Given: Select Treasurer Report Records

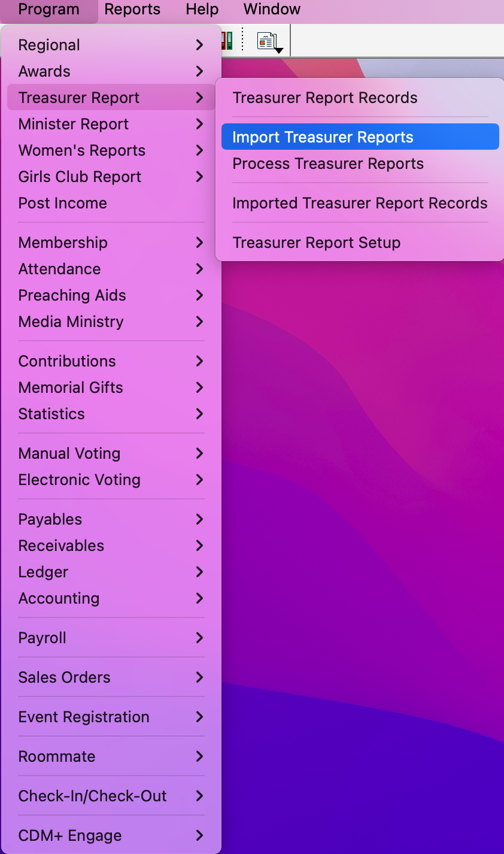Looking at the screenshot, I should point(359,97).
